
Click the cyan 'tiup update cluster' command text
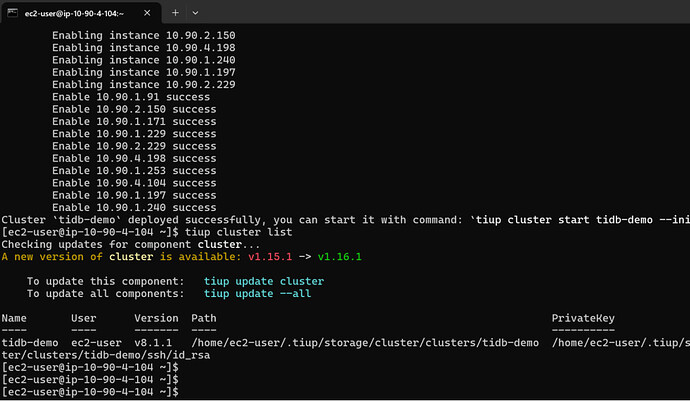[263, 281]
